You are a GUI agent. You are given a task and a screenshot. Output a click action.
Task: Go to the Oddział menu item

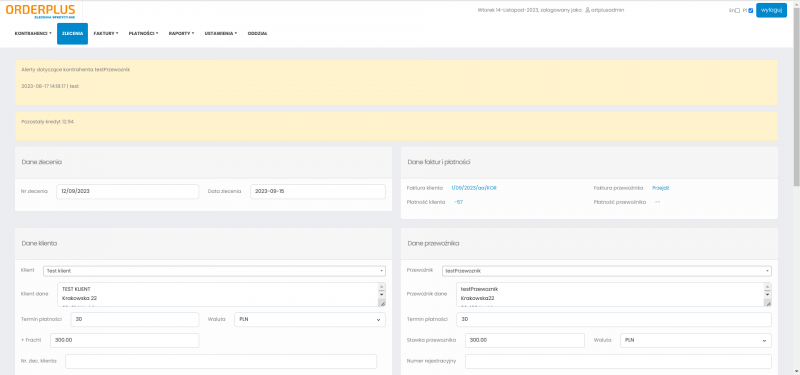257,34
